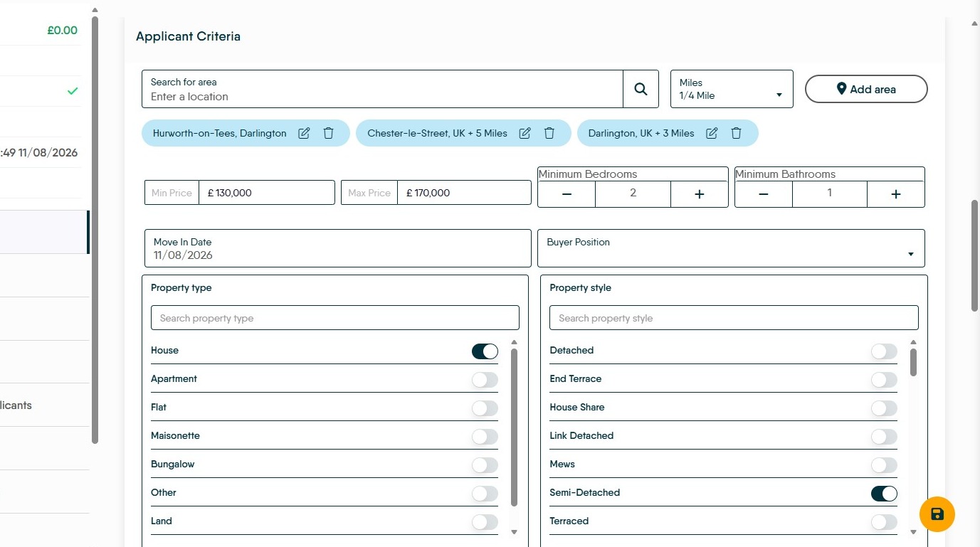Delete the Hurworth-on-Tees, Darlington area chip
This screenshot has height=547, width=980.
pos(328,133)
